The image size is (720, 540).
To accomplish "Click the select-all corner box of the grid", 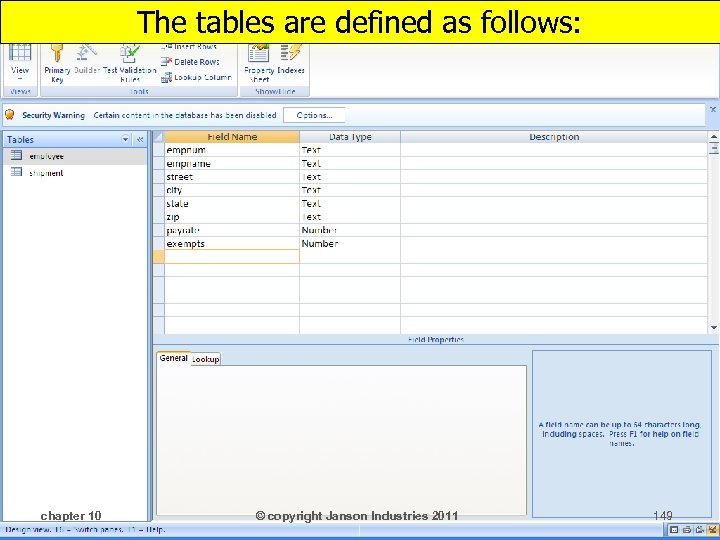I will [x=158, y=137].
